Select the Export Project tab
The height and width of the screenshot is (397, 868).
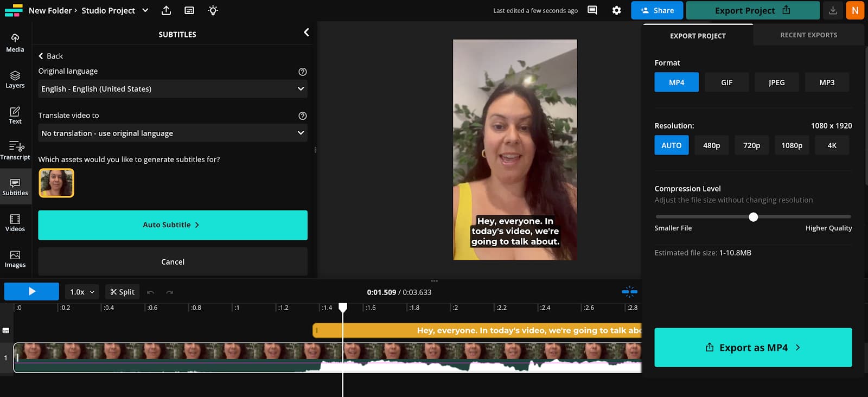tap(698, 36)
